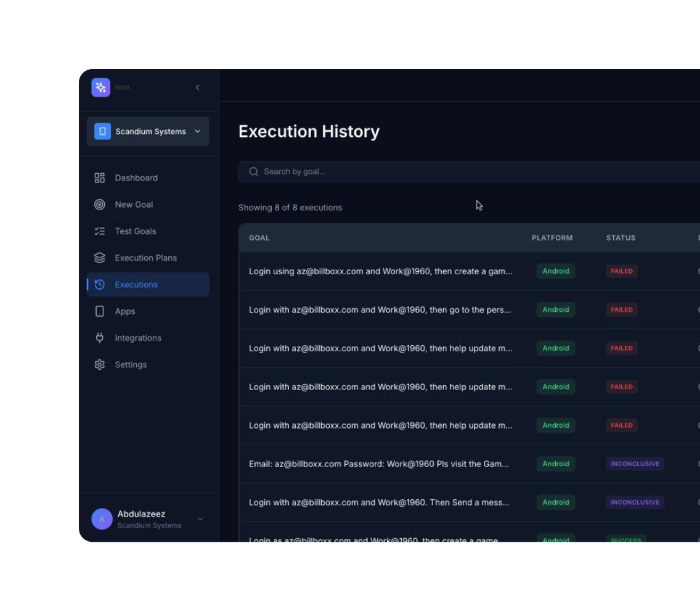Click the Rova logo icon

point(101,88)
